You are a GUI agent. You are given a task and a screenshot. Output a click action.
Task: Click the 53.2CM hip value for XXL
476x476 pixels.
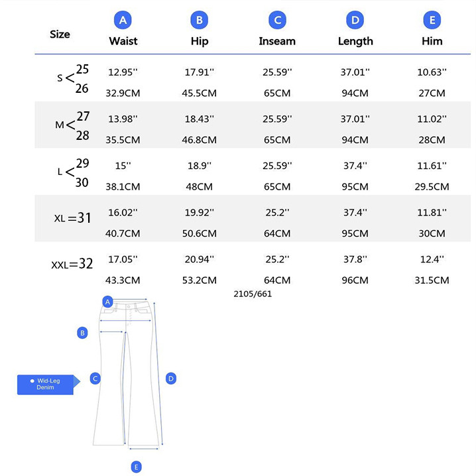coord(200,280)
